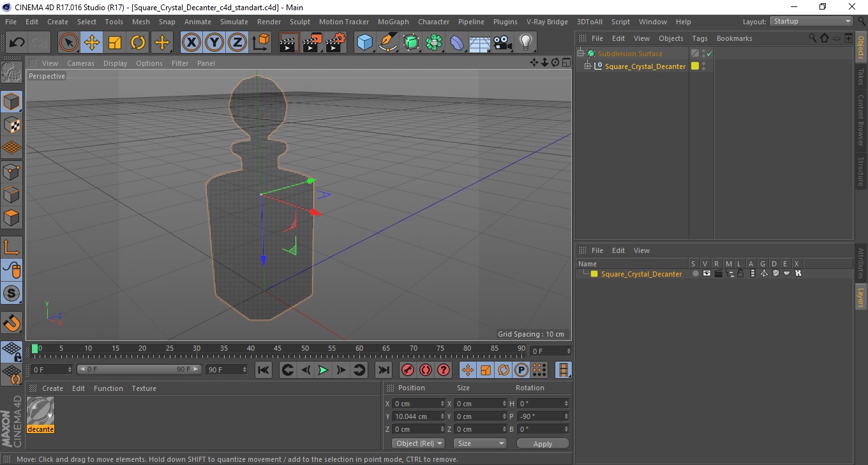Open the Object (Rel) dropdown
This screenshot has width=868, height=465.
(x=418, y=443)
